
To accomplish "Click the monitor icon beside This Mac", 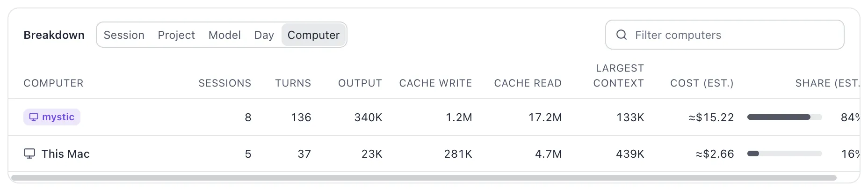I will click(x=29, y=153).
